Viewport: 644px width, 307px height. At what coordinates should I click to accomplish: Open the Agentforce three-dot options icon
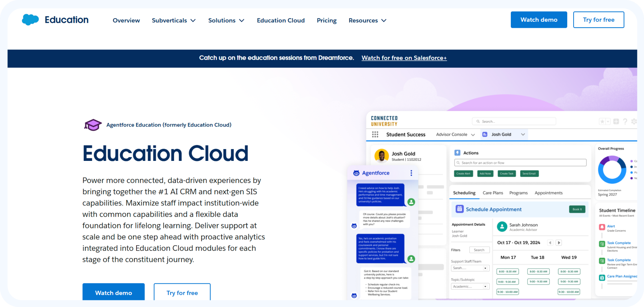[411, 173]
